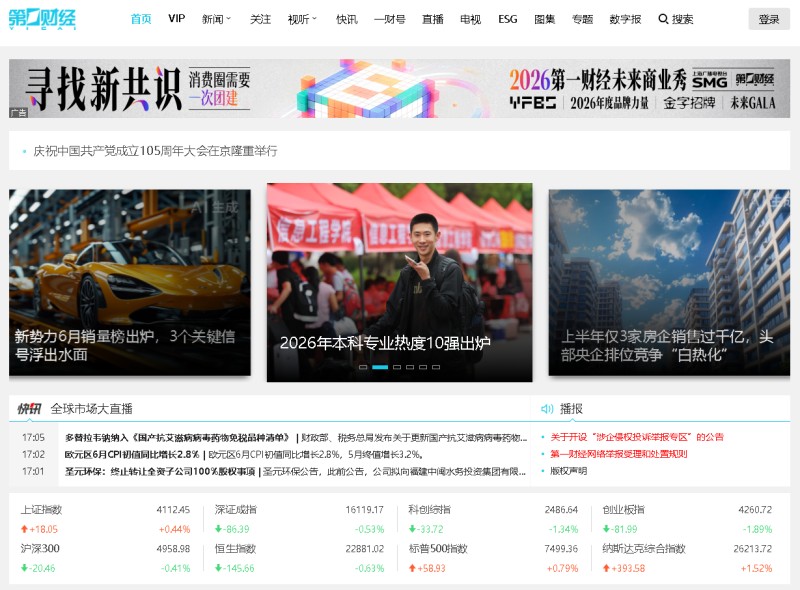Screen dimensions: 800x590
Task: Click the 4112.45 index value
Action: [x=173, y=509]
